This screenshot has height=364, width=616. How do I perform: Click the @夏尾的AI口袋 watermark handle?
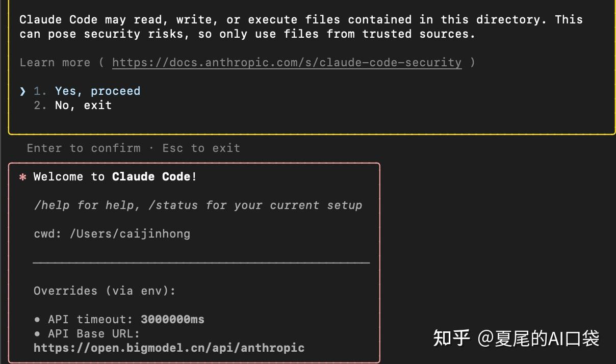[x=538, y=337]
